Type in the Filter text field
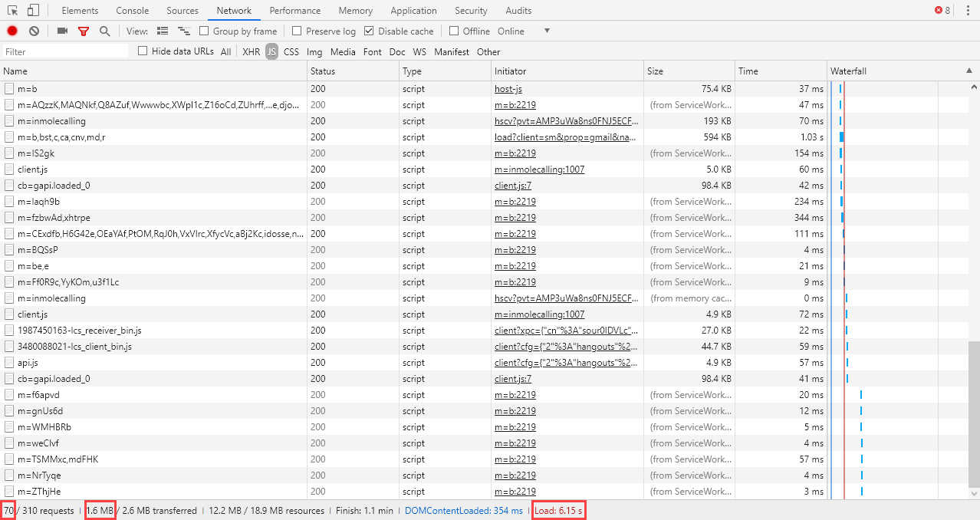This screenshot has width=980, height=520. tap(65, 52)
